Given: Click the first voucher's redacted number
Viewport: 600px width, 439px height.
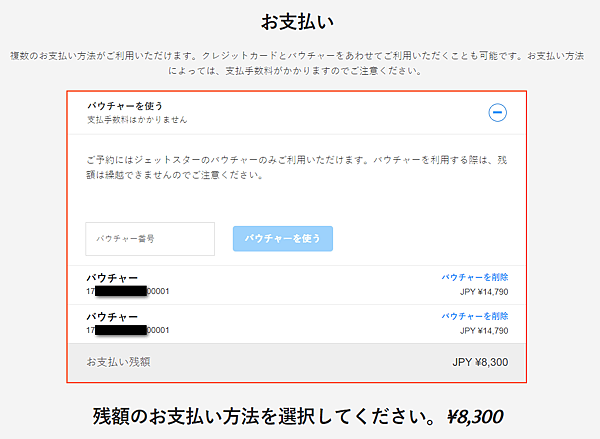Looking at the screenshot, I should [x=126, y=291].
